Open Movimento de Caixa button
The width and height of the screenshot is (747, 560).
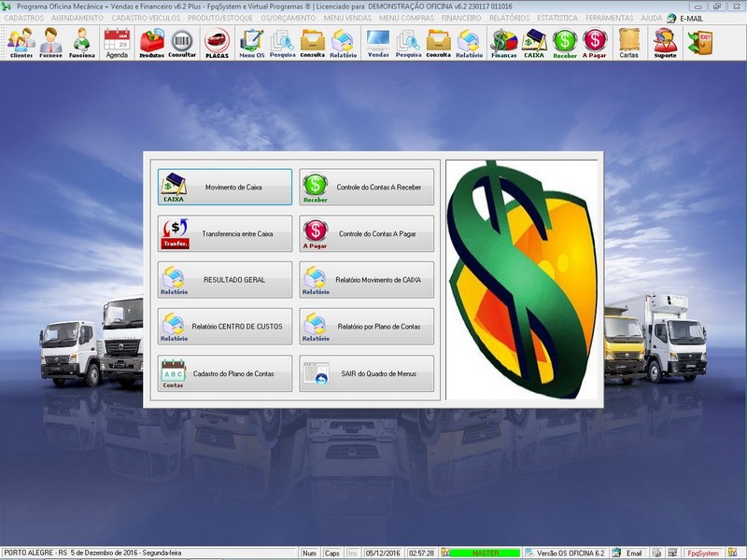[225, 188]
